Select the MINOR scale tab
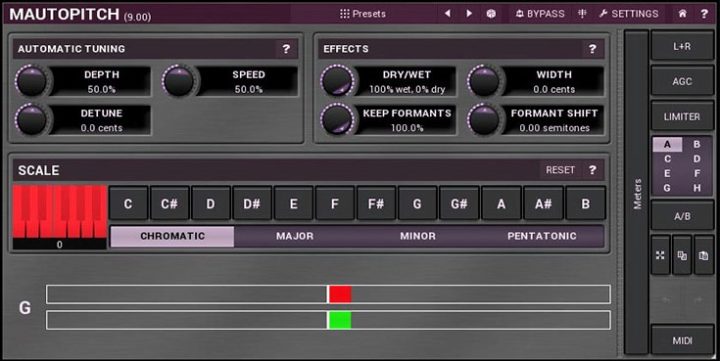Image resolution: width=720 pixels, height=361 pixels. (417, 236)
